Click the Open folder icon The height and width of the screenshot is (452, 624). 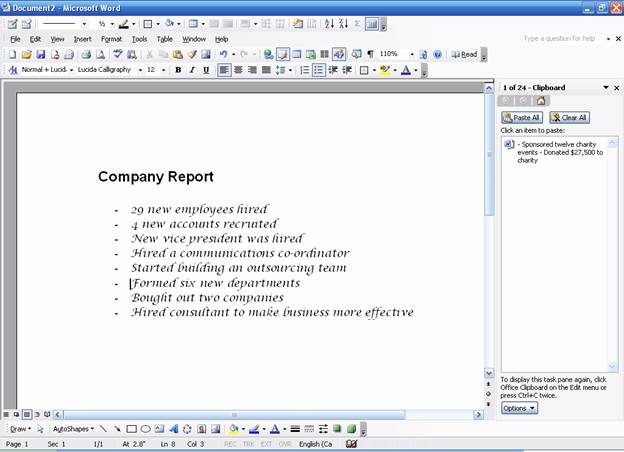[x=27, y=54]
